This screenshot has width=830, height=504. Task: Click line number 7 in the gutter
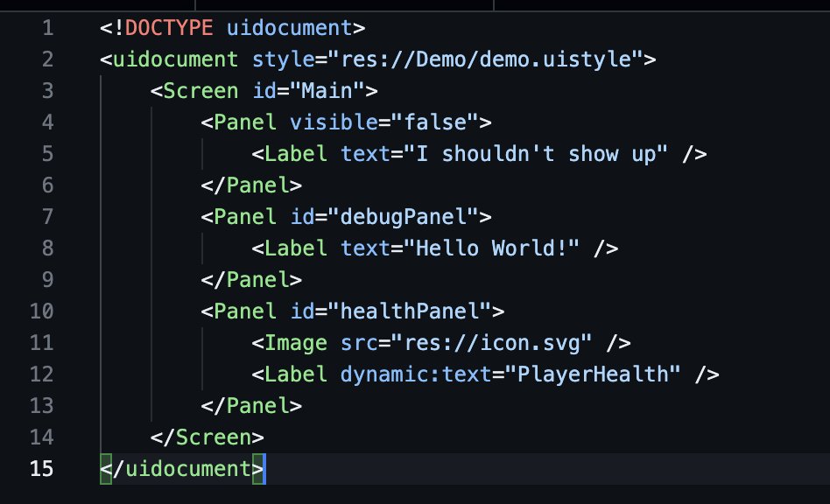47,216
